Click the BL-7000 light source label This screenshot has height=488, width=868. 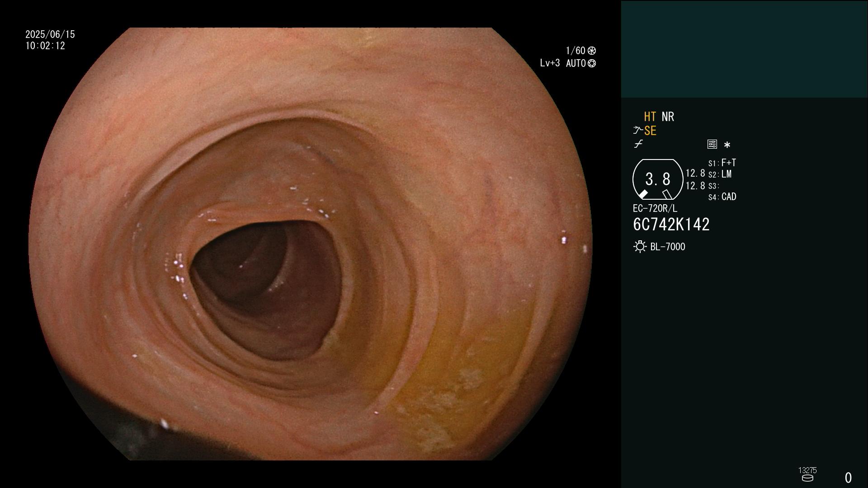(668, 247)
